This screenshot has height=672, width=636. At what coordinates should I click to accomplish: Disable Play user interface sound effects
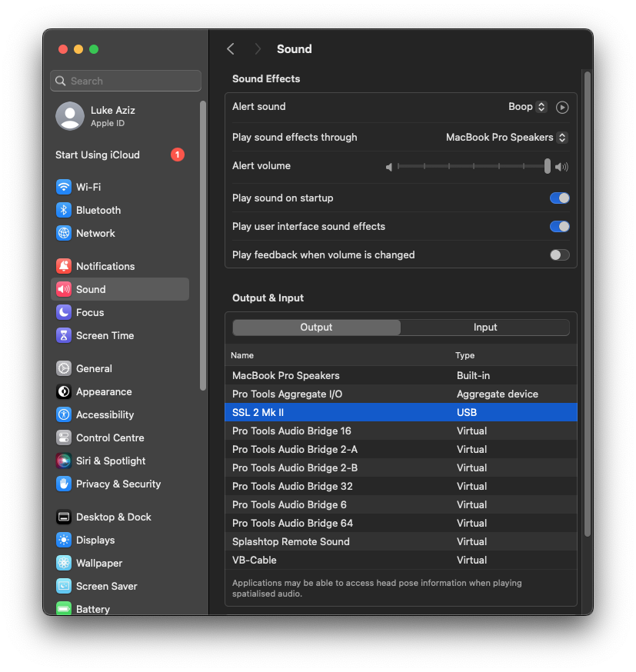pos(559,226)
